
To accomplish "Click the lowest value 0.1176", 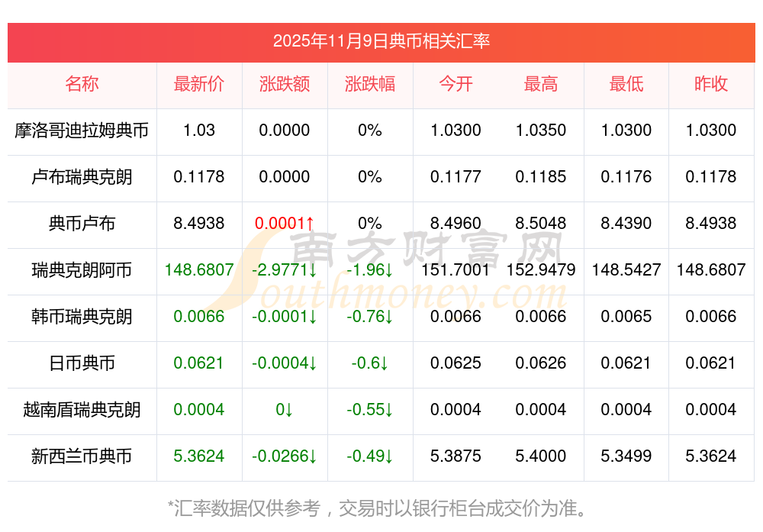I will click(626, 176).
